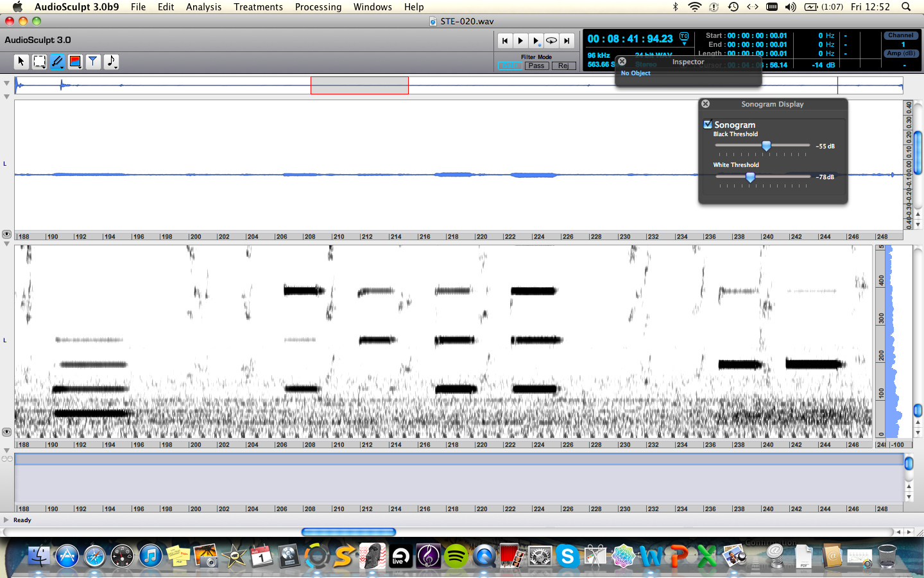Open App Store from the Dock

click(67, 556)
